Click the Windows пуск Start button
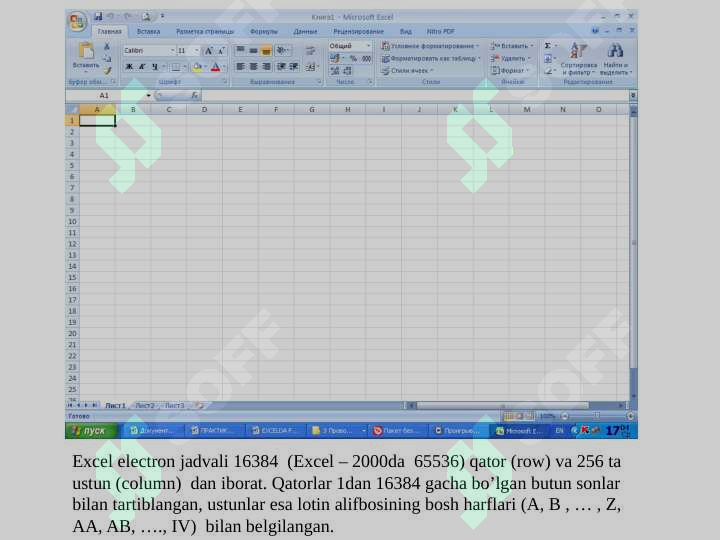Viewport: 720px width, 540px height. pos(92,431)
